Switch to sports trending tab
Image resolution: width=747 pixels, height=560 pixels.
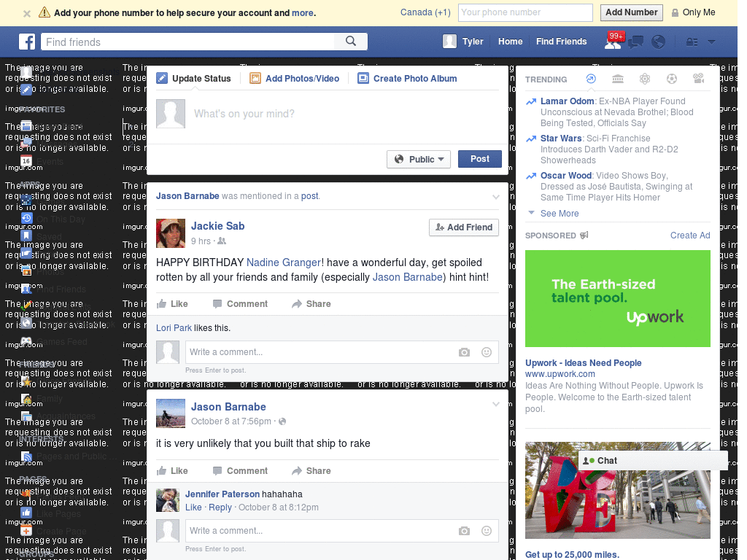click(672, 79)
